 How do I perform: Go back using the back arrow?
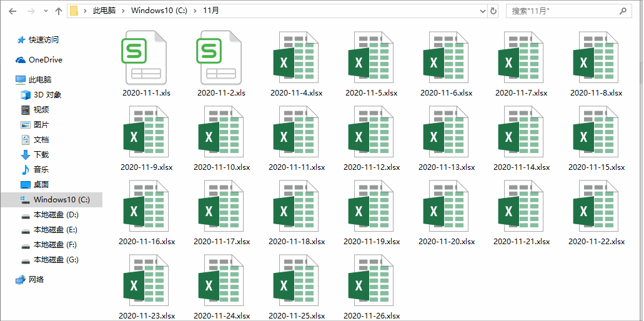point(12,11)
